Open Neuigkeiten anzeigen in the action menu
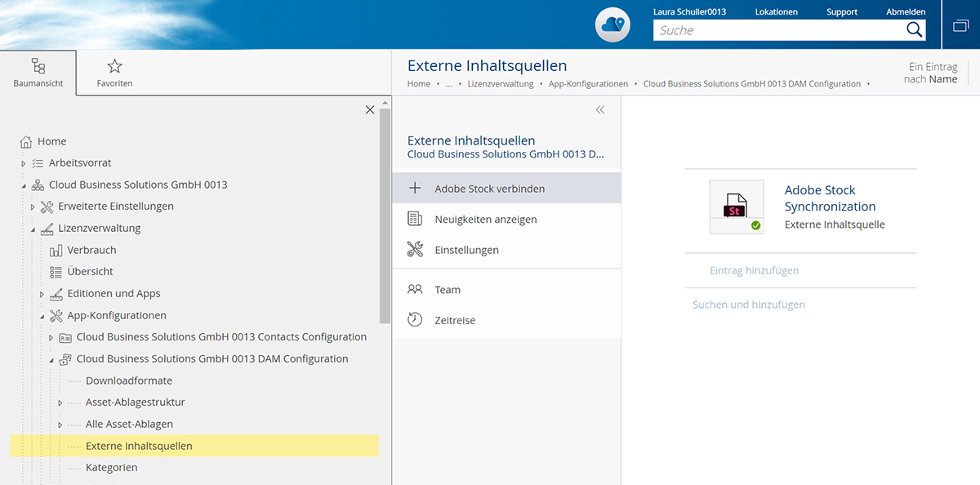 (x=485, y=220)
